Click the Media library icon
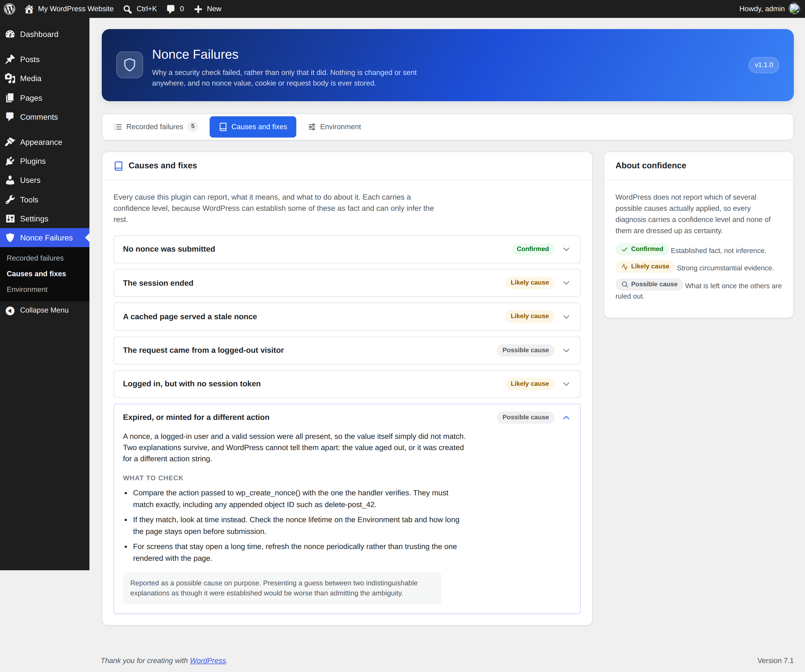The width and height of the screenshot is (805, 672). click(10, 79)
